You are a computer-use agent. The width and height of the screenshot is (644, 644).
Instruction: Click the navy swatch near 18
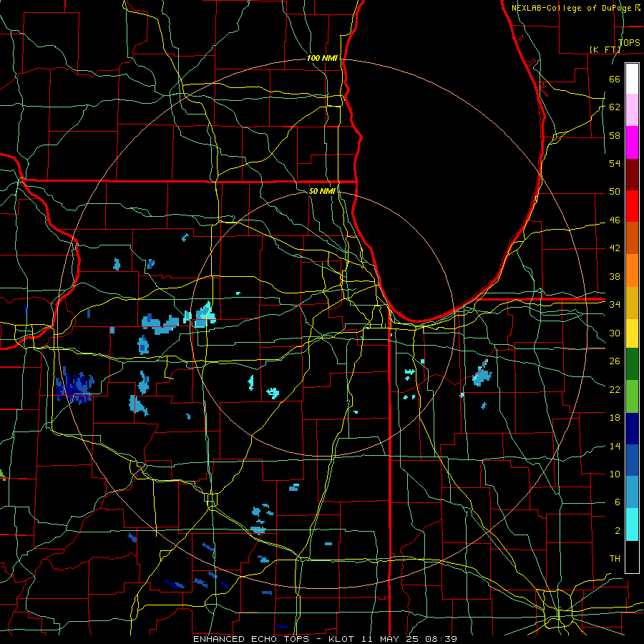[632, 429]
